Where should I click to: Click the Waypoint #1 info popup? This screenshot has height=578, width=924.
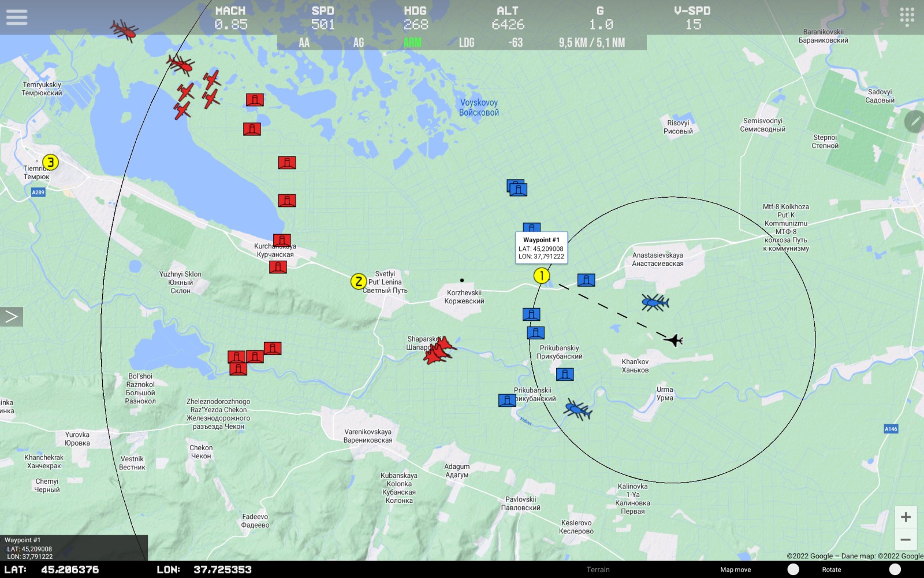(x=541, y=248)
